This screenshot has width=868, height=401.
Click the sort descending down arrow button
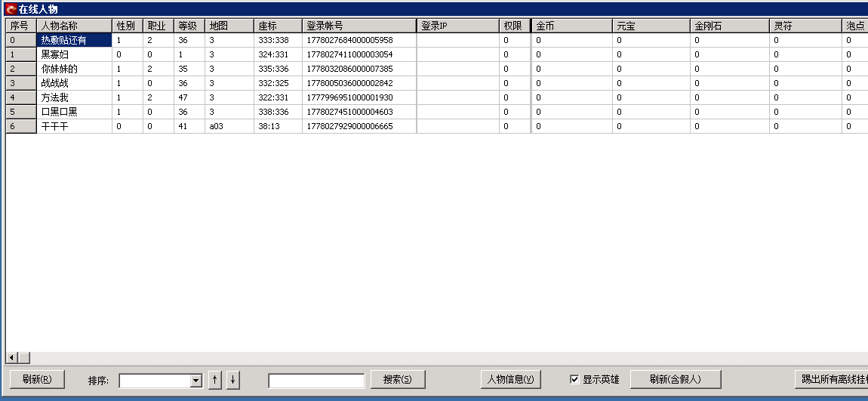pos(233,380)
